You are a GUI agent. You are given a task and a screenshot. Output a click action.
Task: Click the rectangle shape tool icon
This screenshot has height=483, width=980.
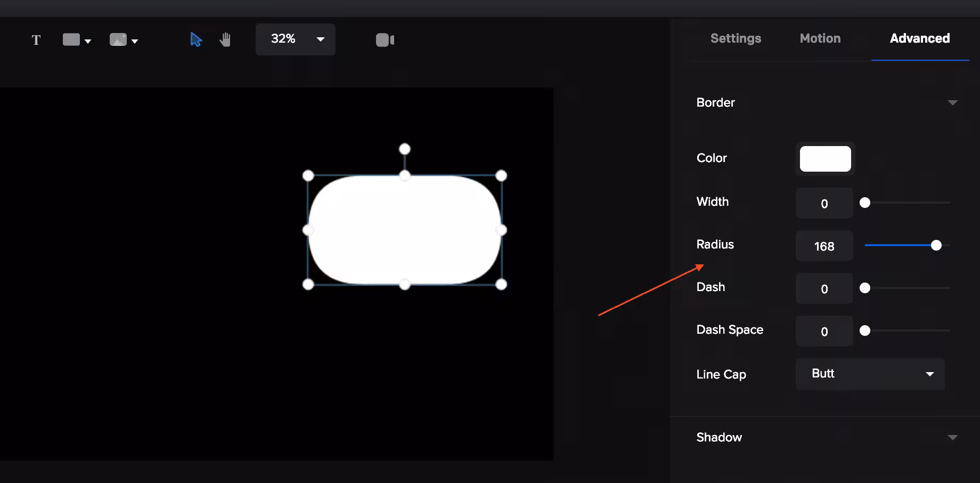(x=71, y=40)
